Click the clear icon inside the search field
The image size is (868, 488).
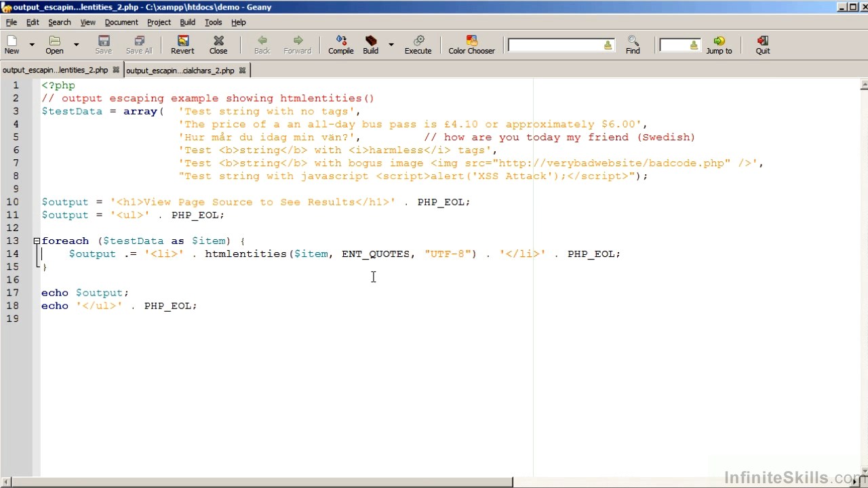tap(608, 45)
